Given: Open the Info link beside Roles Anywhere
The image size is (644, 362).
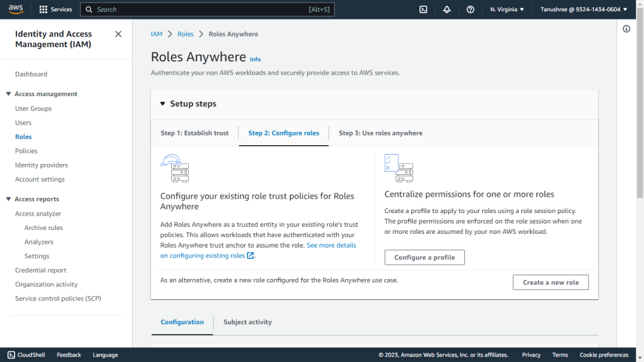Looking at the screenshot, I should [x=255, y=60].
